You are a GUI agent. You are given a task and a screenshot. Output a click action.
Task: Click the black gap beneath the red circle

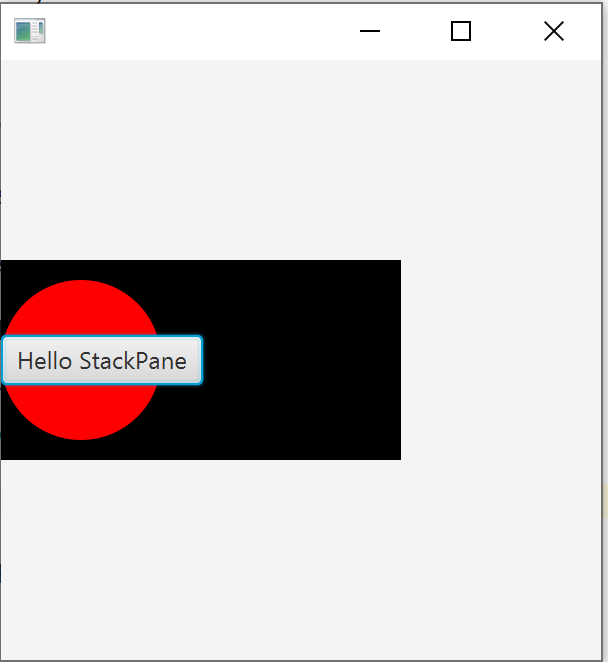pyautogui.click(x=81, y=450)
